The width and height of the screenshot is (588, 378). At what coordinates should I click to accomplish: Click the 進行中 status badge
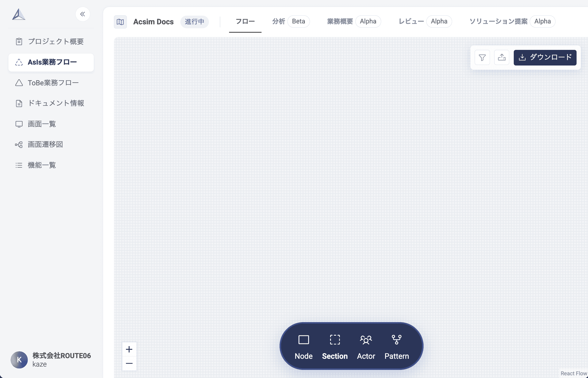pos(194,22)
